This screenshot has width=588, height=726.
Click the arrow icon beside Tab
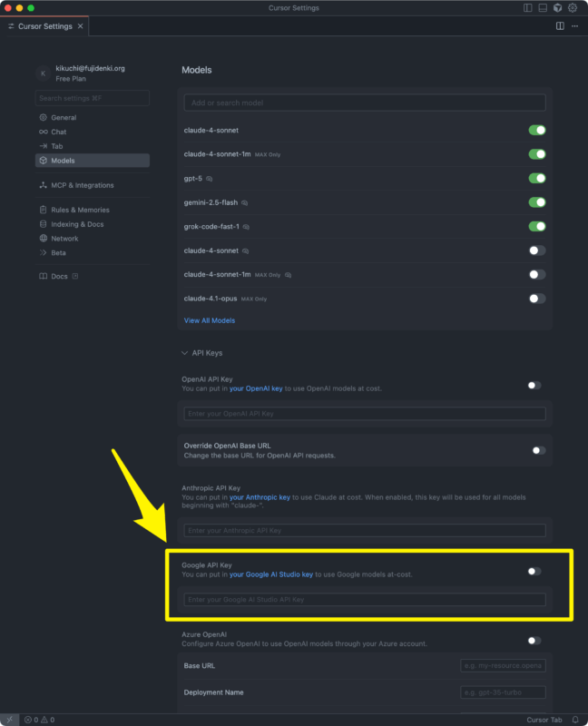click(43, 146)
